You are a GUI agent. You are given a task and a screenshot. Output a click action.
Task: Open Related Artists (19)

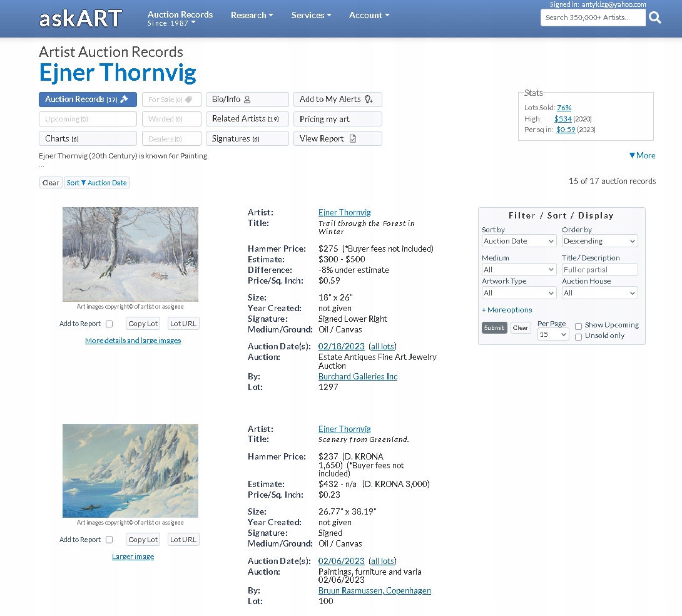pyautogui.click(x=247, y=119)
